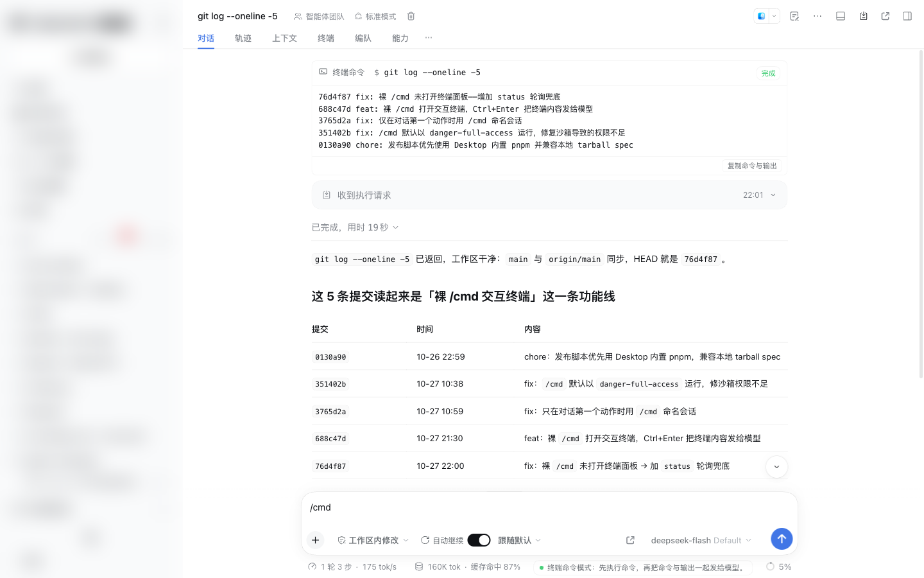924x578 pixels.
Task: Open the three-dot more menu in top toolbar
Action: [817, 16]
